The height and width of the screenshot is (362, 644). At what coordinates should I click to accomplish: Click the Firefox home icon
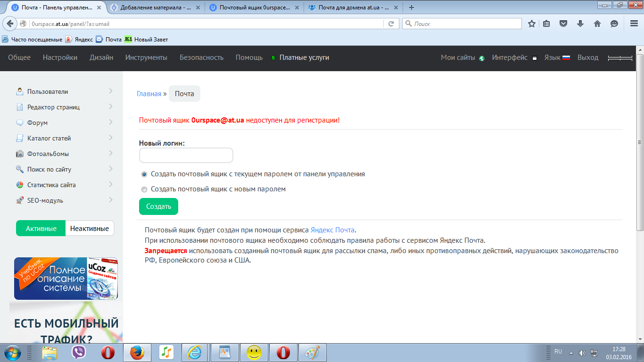(597, 24)
